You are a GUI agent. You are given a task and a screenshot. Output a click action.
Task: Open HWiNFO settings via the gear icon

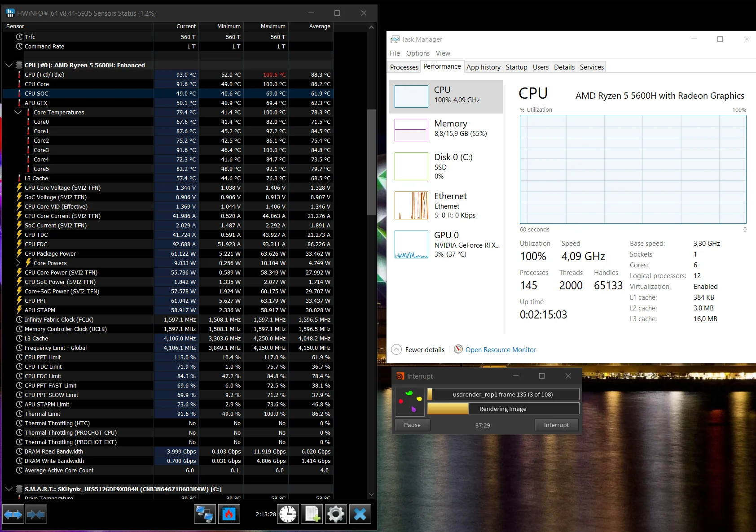[x=335, y=514]
